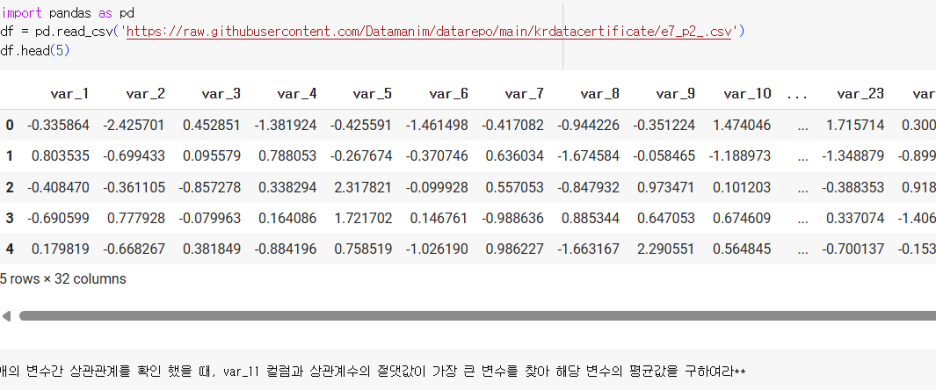The width and height of the screenshot is (936, 390).
Task: Click the var_10 column header
Action: (747, 94)
